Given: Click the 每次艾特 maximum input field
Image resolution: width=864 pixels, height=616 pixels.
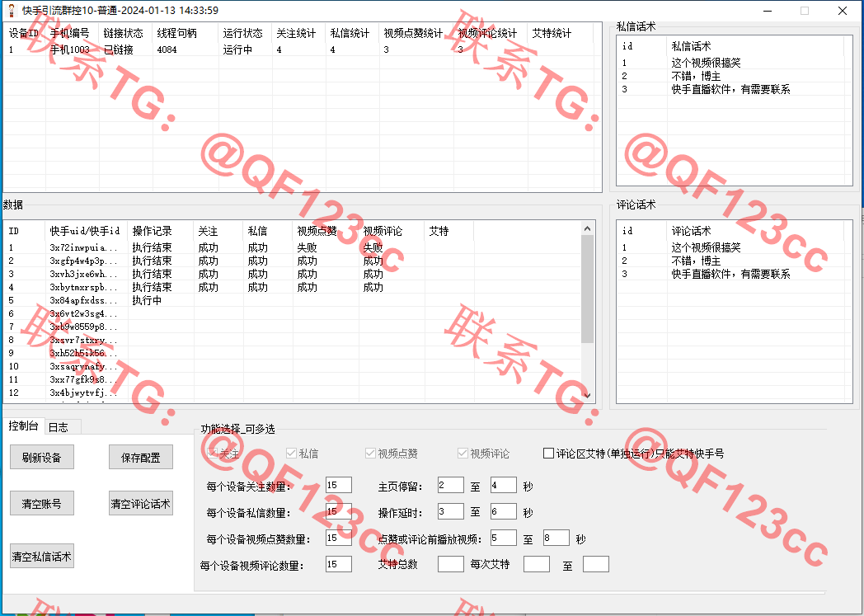Looking at the screenshot, I should (596, 564).
